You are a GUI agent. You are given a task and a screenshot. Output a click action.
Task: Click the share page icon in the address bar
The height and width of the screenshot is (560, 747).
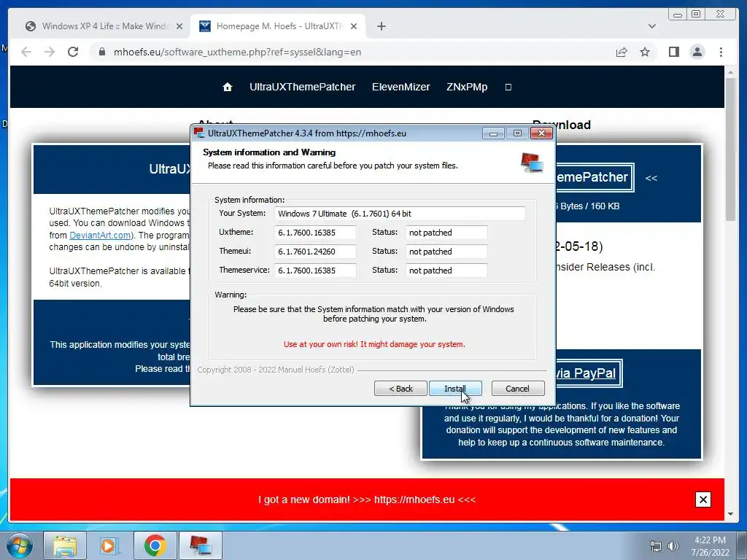tap(622, 52)
